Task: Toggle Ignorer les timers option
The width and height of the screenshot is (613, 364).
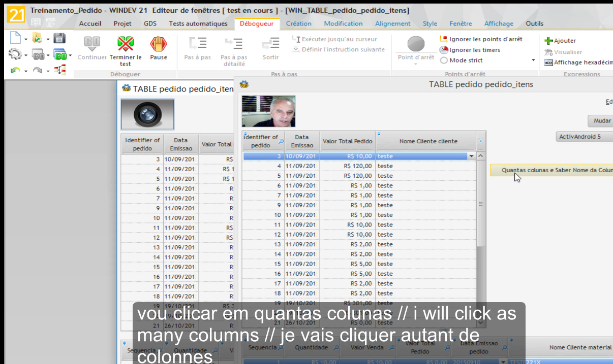Action: (470, 50)
